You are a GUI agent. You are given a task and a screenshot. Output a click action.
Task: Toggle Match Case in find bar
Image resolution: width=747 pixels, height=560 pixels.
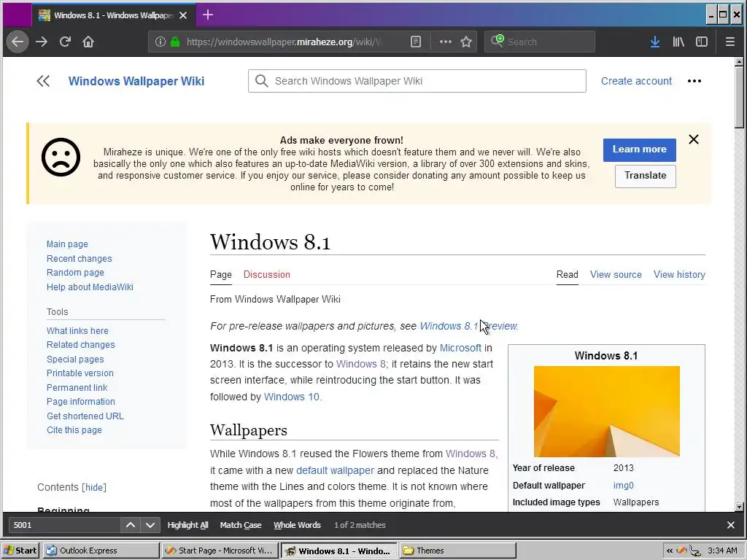(x=241, y=525)
